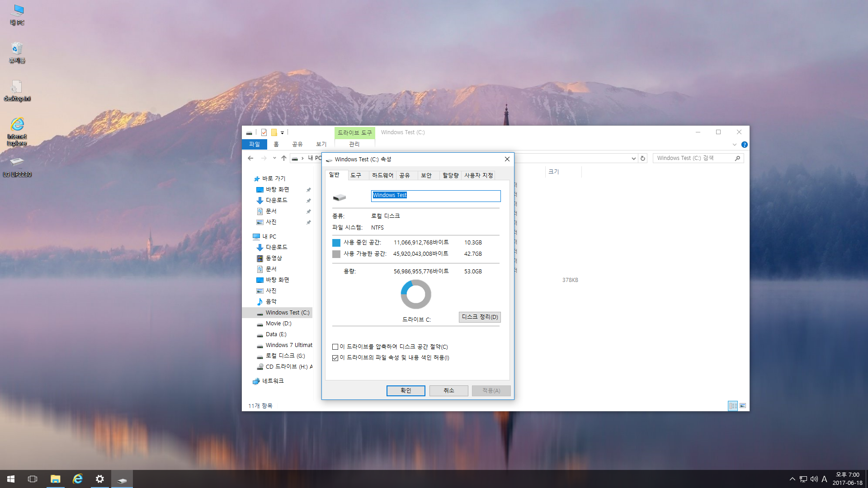Click the properties checkmark quick access icon
Image resolution: width=868 pixels, height=488 pixels.
(x=264, y=132)
